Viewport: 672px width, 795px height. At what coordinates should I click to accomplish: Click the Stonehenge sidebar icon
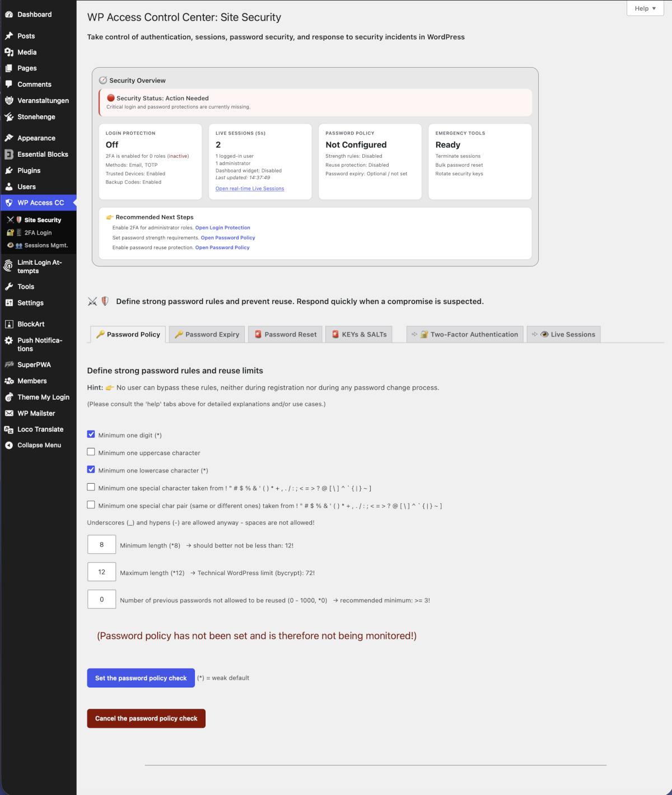click(x=9, y=116)
